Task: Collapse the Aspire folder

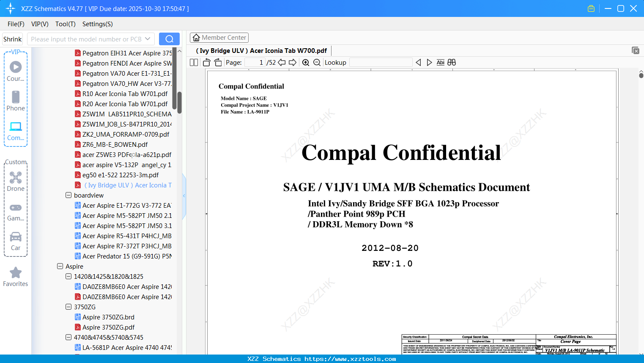Action: click(x=60, y=267)
